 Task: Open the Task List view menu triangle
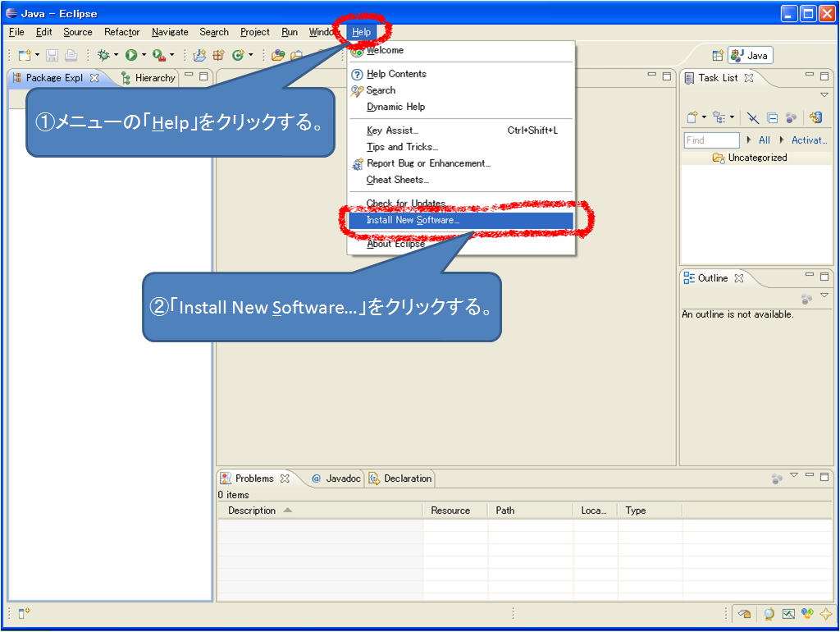[824, 95]
